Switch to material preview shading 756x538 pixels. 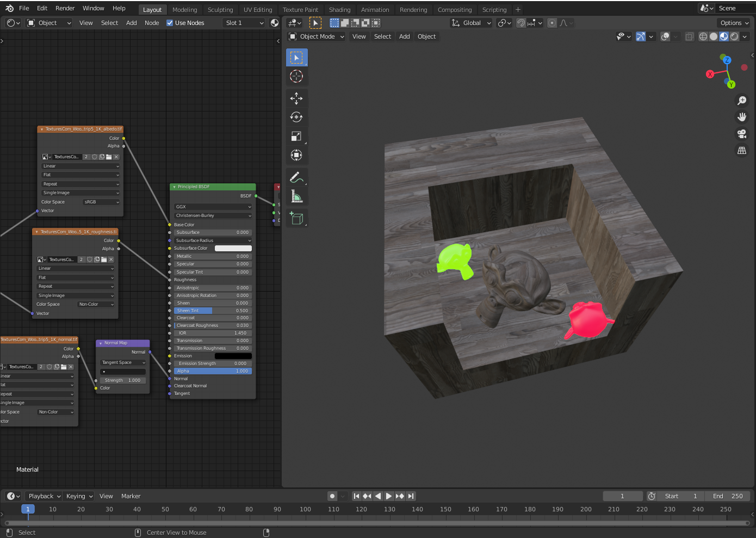click(x=724, y=36)
